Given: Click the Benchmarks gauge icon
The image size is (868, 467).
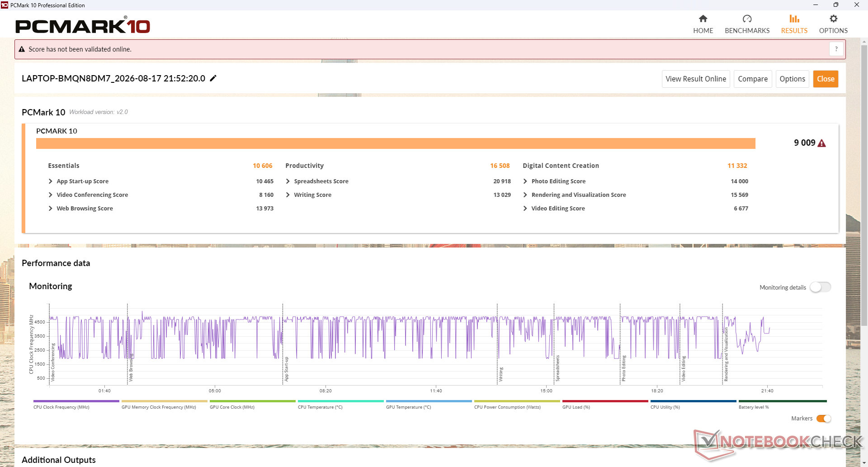Looking at the screenshot, I should [x=747, y=19].
